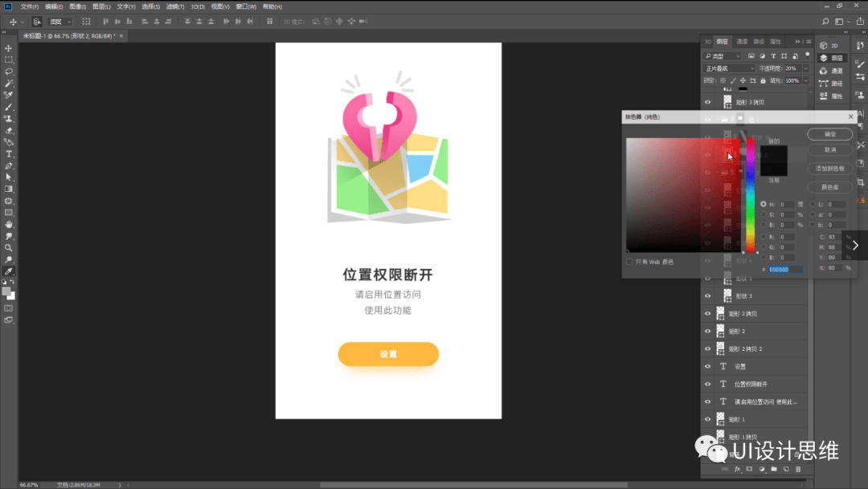The height and width of the screenshot is (489, 868).
Task: Open the Layers panel menu icon
Action: pyautogui.click(x=809, y=42)
